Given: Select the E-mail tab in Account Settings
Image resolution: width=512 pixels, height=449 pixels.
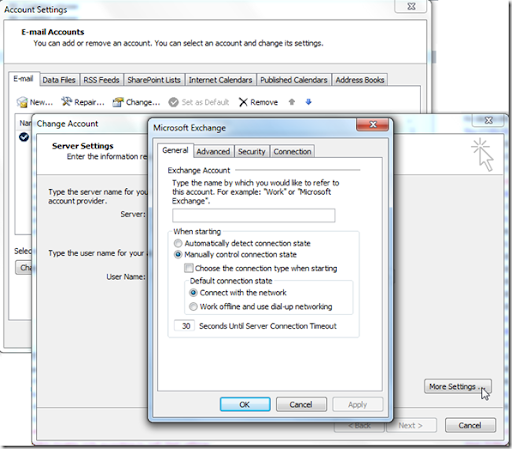Looking at the screenshot, I should (23, 79).
